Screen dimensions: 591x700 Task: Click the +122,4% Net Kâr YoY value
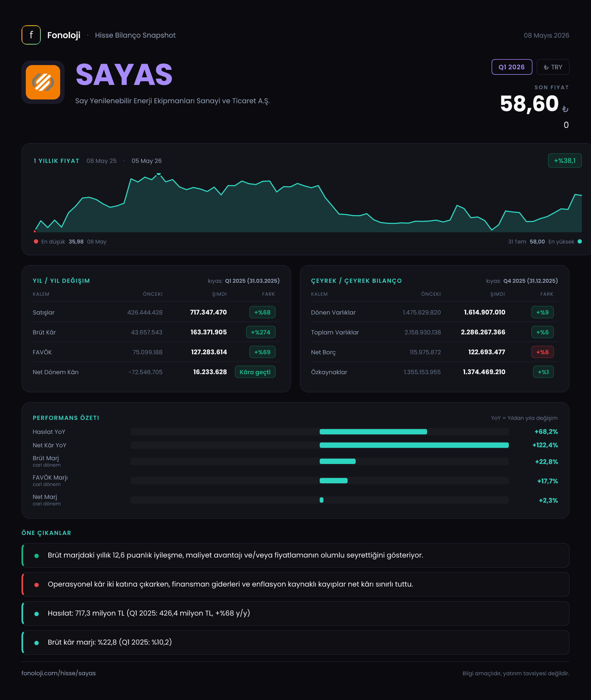pyautogui.click(x=545, y=445)
